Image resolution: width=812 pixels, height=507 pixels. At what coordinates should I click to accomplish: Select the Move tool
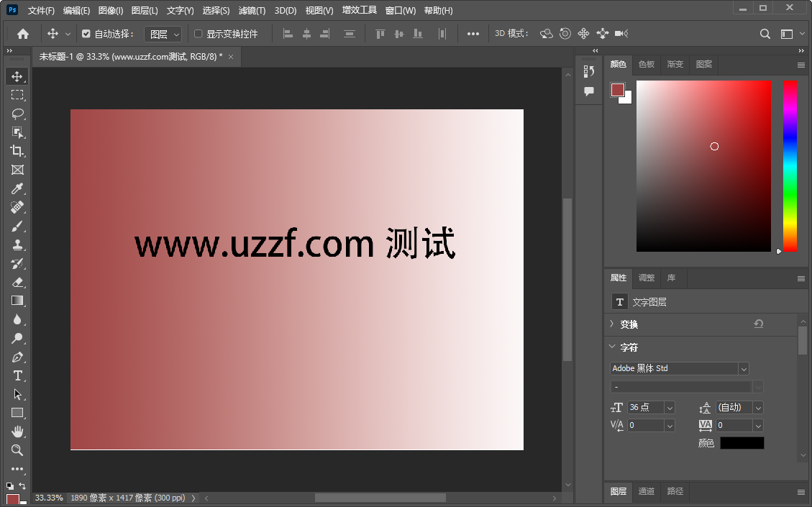point(17,76)
